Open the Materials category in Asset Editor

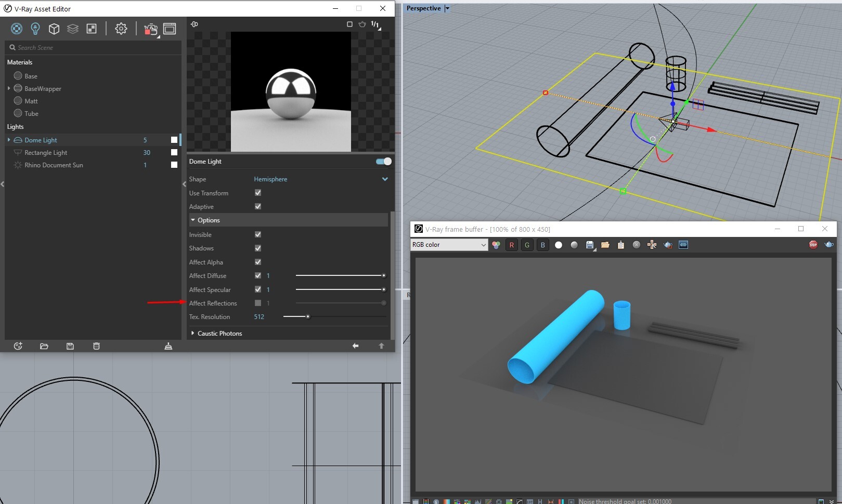(x=17, y=29)
